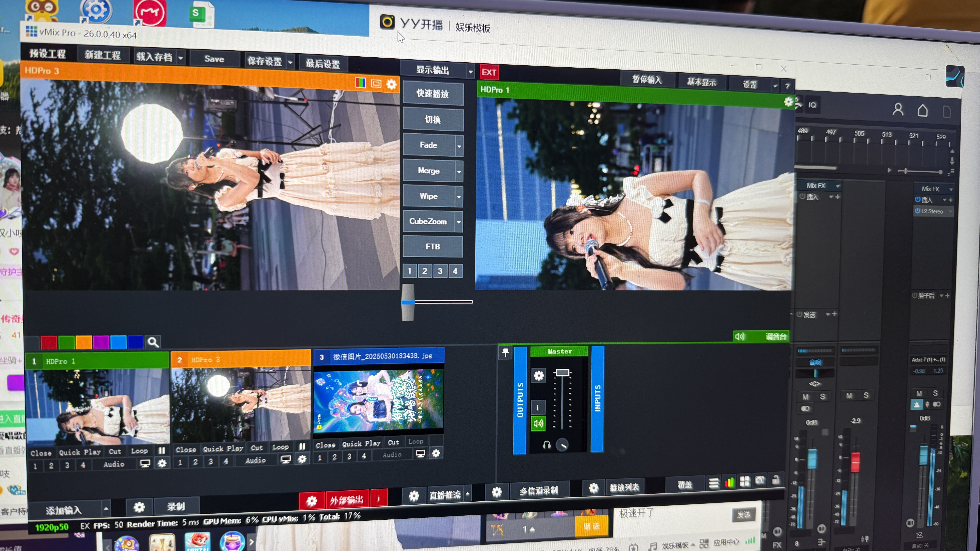Open settings gear for HDPro 3 input tile

pyautogui.click(x=302, y=459)
